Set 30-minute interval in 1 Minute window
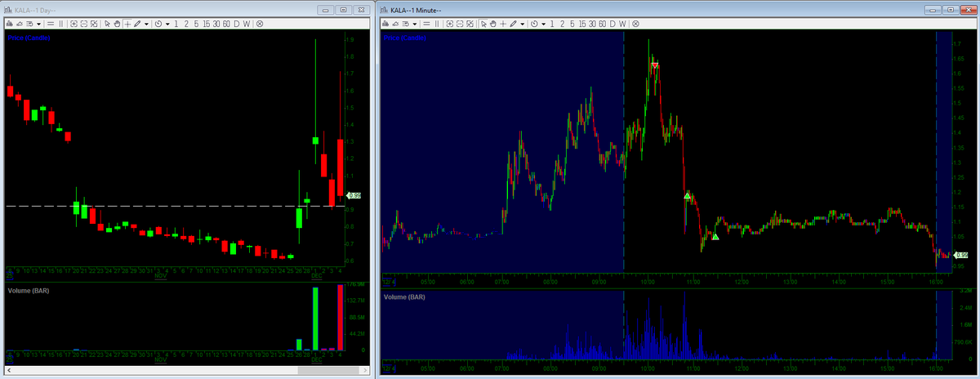The image size is (980, 379). 592,24
